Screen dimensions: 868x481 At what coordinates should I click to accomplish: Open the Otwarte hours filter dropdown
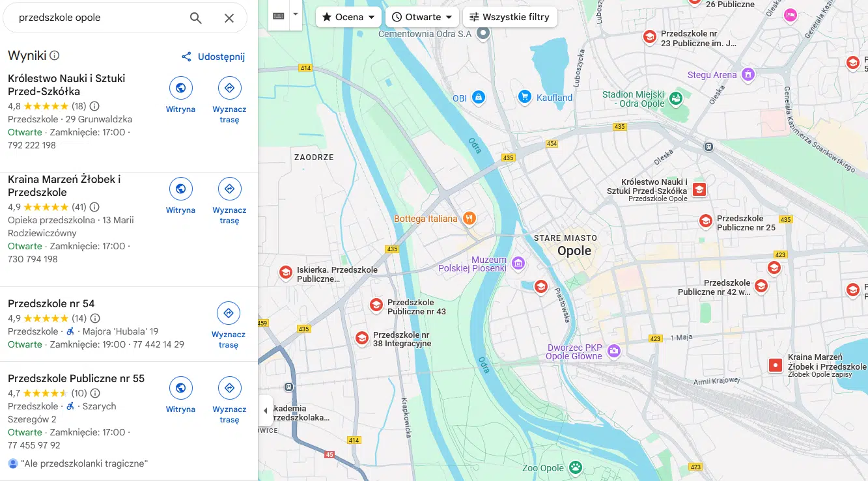tap(423, 17)
